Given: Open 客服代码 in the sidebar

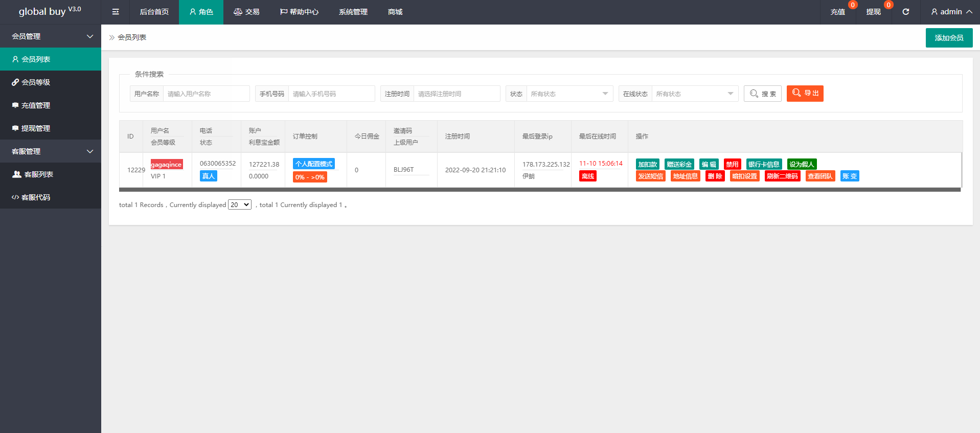Looking at the screenshot, I should (x=35, y=197).
